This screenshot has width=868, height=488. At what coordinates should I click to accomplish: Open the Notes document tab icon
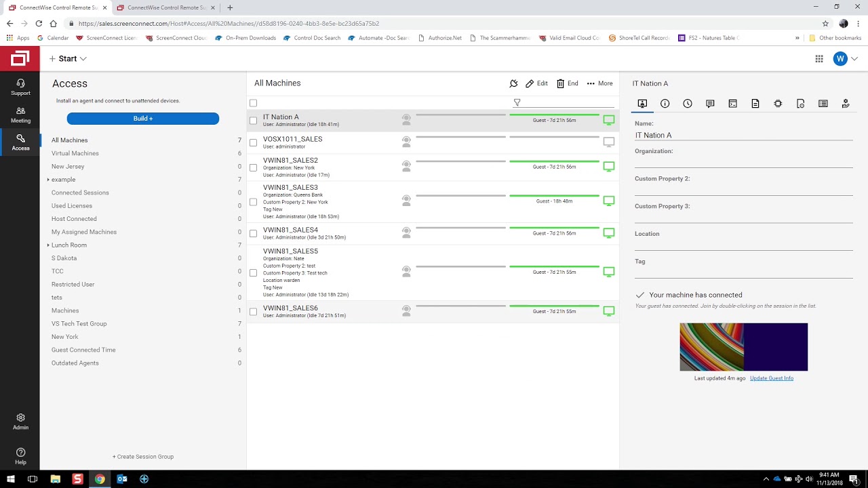755,104
